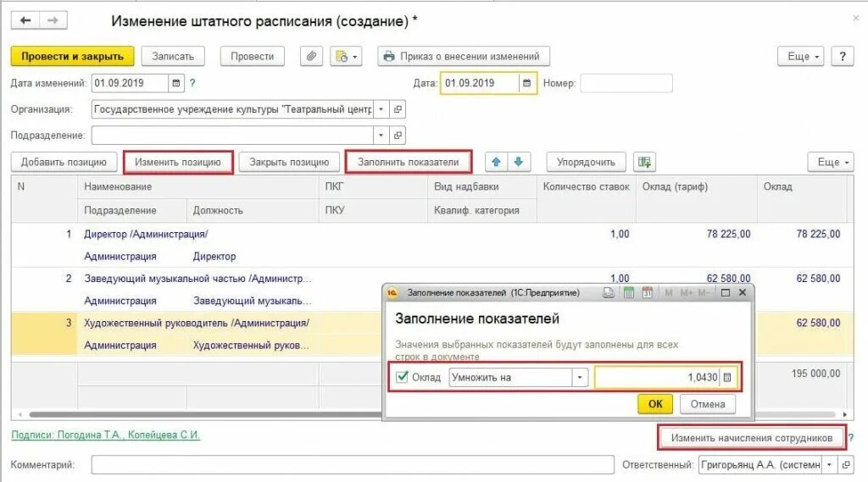Click the Оклад (тариф) column header
This screenshot has width=868, height=482.
click(697, 187)
